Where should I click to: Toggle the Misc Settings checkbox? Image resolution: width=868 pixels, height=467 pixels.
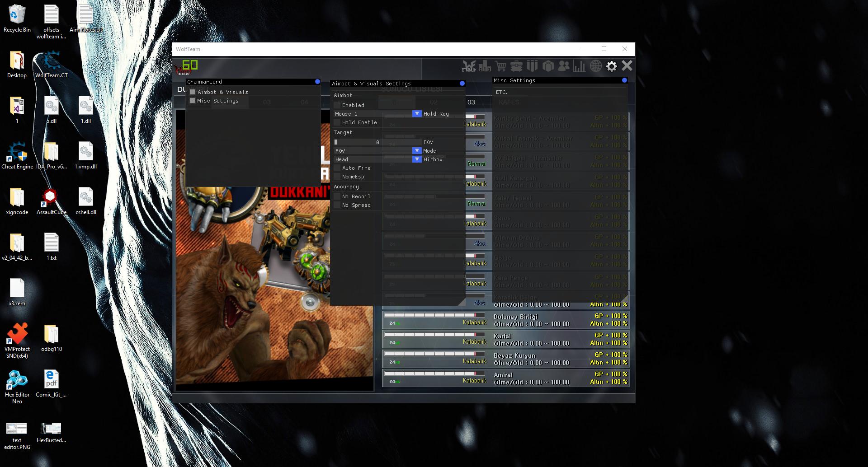(193, 101)
